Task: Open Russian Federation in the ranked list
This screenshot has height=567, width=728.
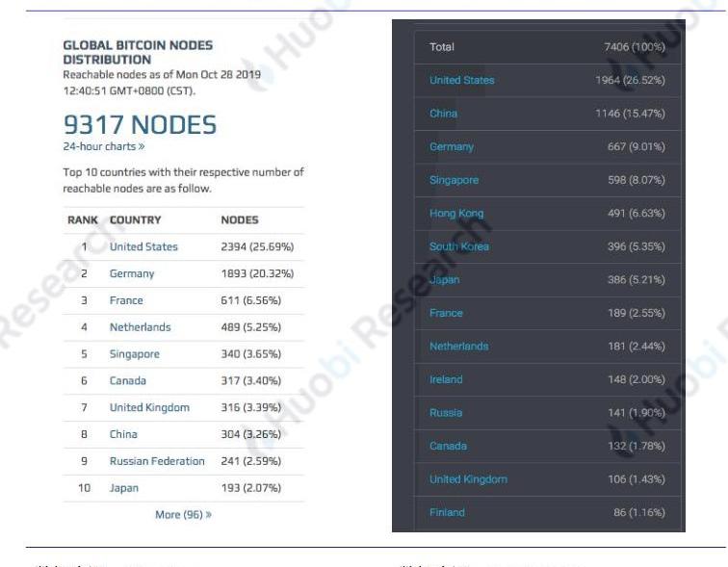Action: click(157, 461)
